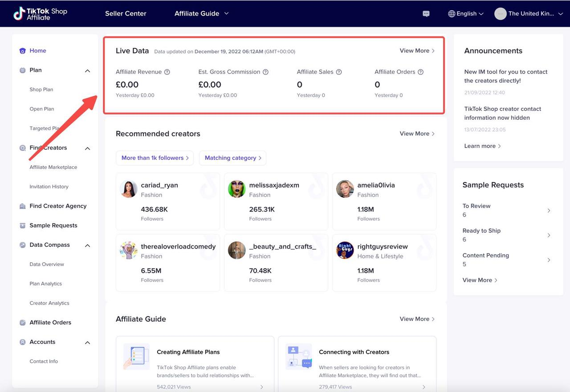This screenshot has width=570, height=392.
Task: Click Affiliate Orders help question icon
Action: (420, 72)
